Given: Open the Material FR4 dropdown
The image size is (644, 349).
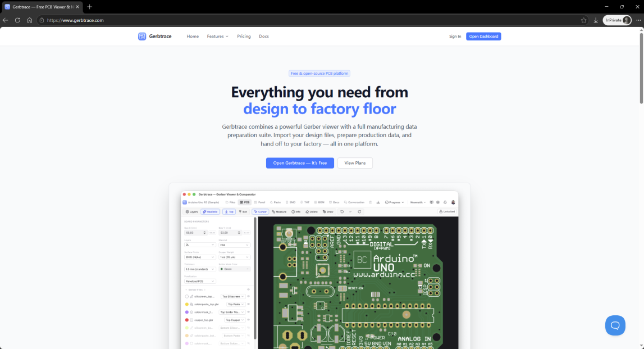Looking at the screenshot, I should 234,245.
